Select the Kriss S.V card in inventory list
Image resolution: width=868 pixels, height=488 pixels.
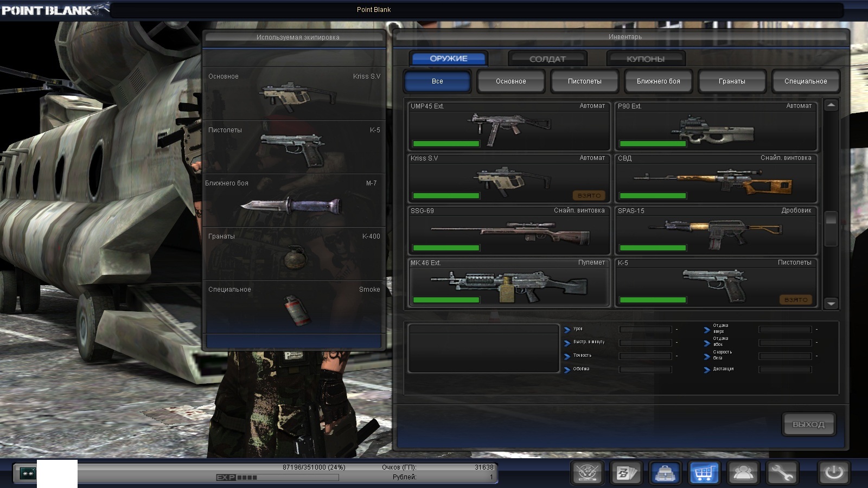(x=509, y=178)
